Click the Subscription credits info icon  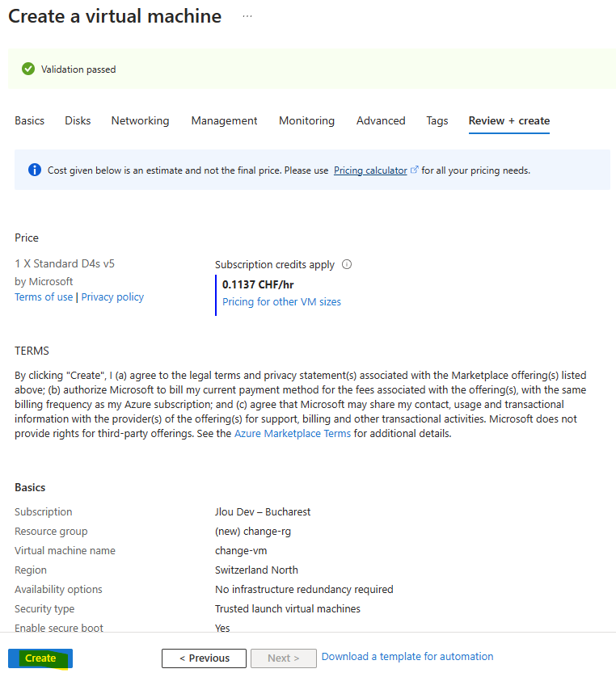[347, 264]
